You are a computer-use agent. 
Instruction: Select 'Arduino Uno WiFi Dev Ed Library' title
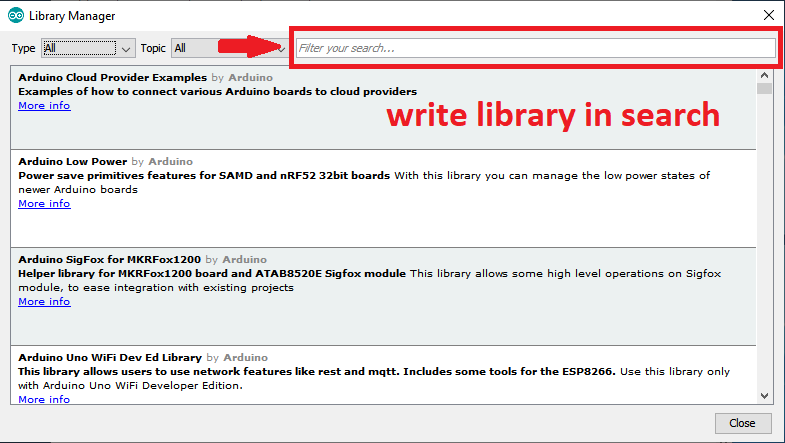(x=110, y=358)
